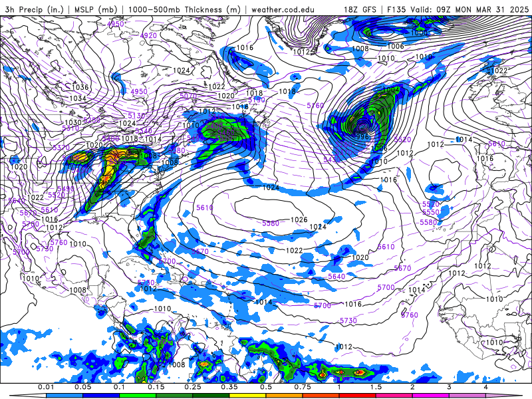This screenshot has width=532, height=399.
Task: Click the 1000 isobar label
Action: 420,33
